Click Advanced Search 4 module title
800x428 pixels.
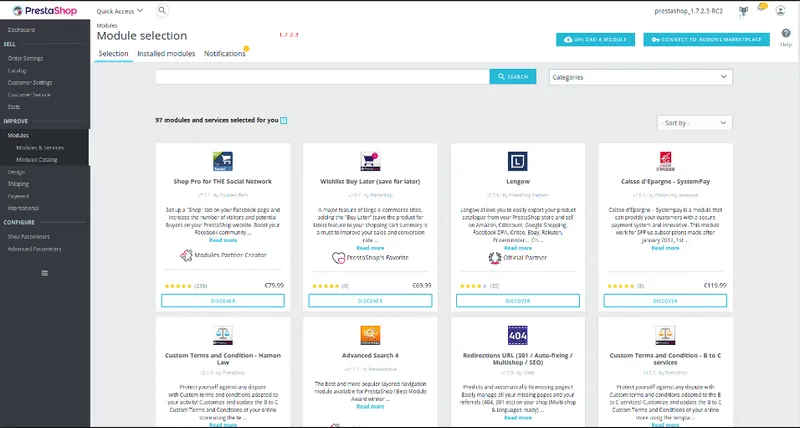coord(370,356)
